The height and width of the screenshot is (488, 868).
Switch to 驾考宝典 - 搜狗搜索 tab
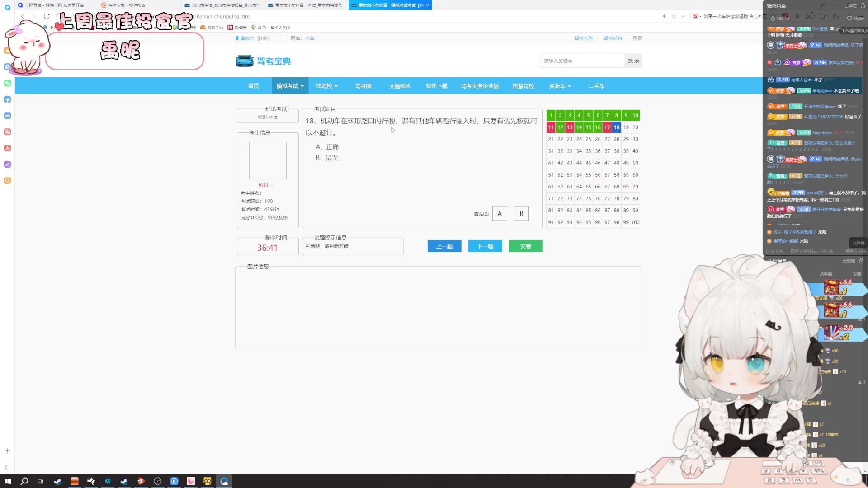tap(127, 5)
